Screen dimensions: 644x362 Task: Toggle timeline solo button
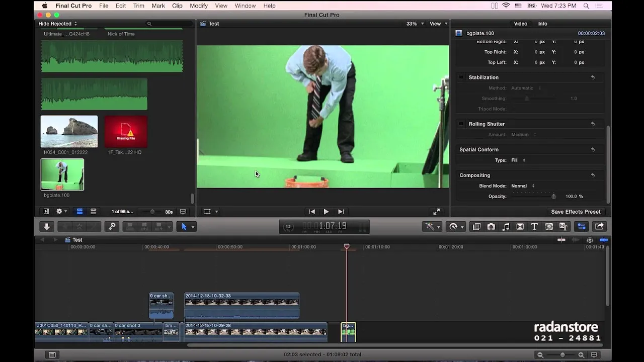pyautogui.click(x=590, y=240)
